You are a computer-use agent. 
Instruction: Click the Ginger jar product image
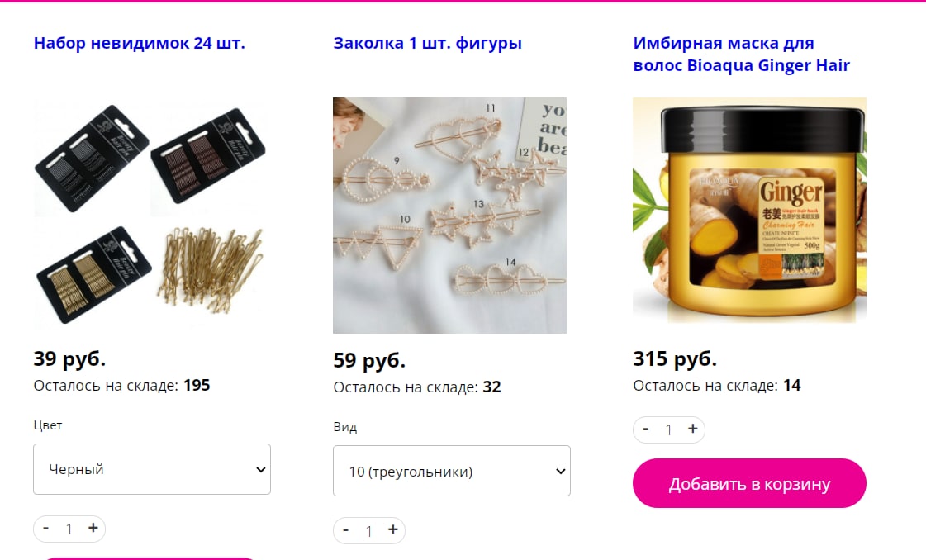pyautogui.click(x=749, y=211)
